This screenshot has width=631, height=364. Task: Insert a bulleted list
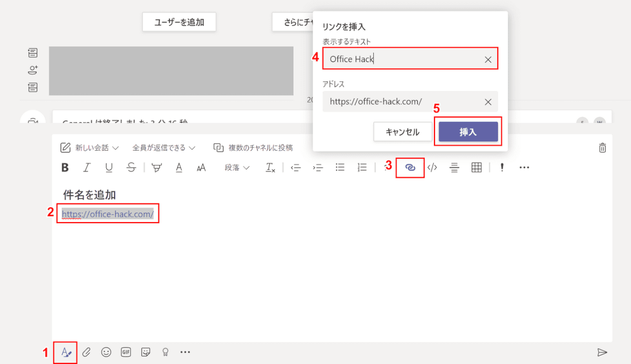(340, 167)
